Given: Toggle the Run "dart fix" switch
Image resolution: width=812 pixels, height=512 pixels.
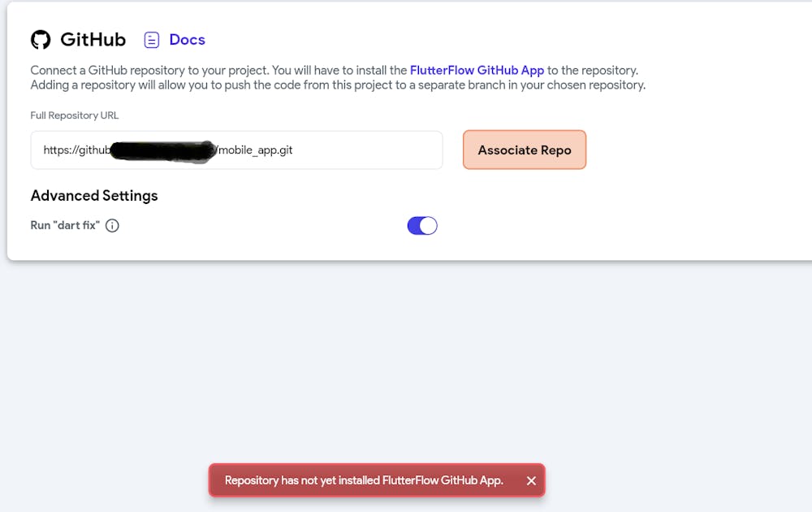Looking at the screenshot, I should tap(422, 226).
